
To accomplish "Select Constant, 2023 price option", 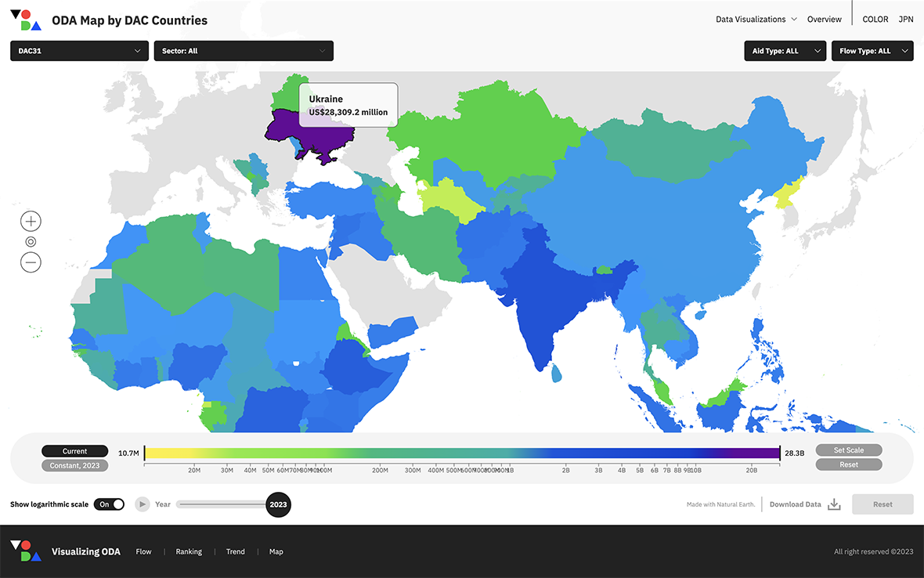I will [75, 465].
